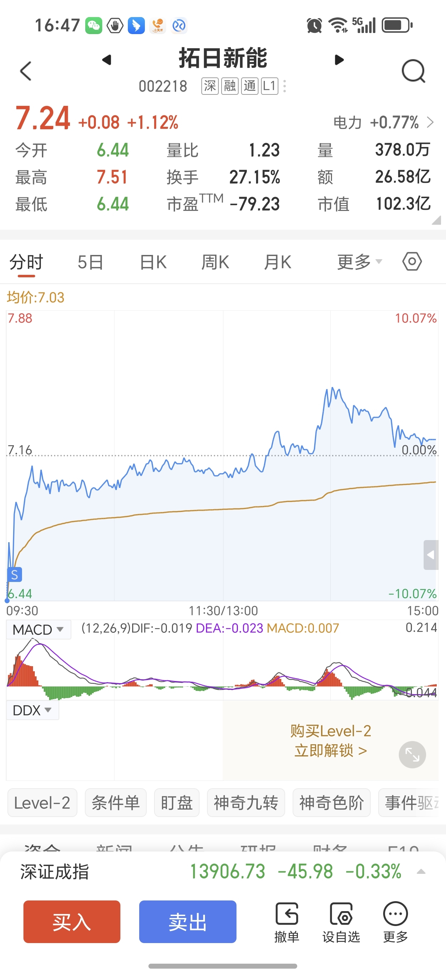The image size is (446, 980).
Task: Open the 购买Level-2 立即解锁 link
Action: [x=330, y=740]
